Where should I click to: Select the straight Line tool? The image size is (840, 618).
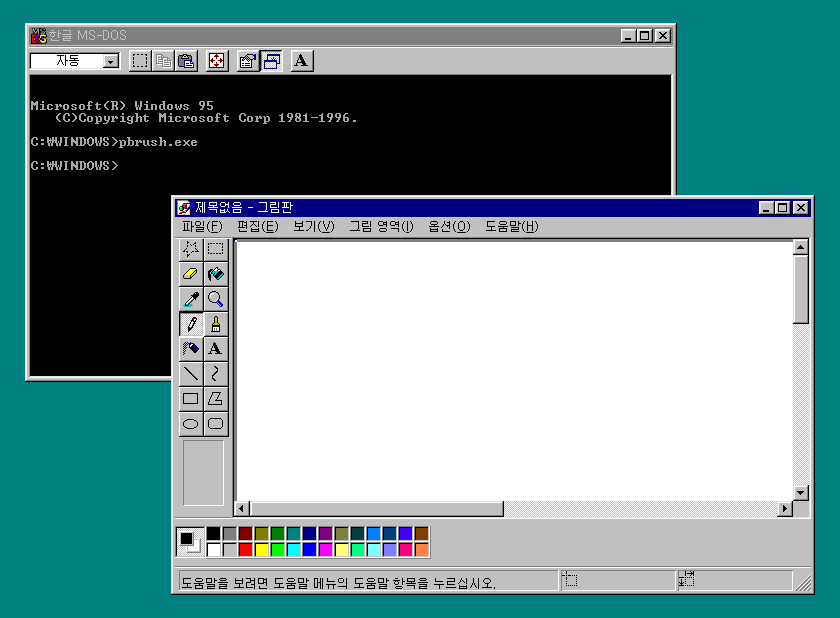[x=191, y=374]
